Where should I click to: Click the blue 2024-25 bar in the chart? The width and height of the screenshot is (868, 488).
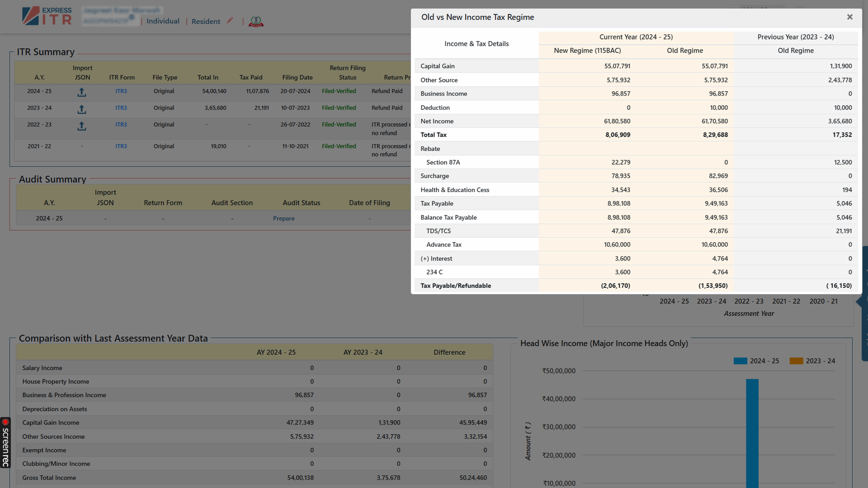(752, 429)
